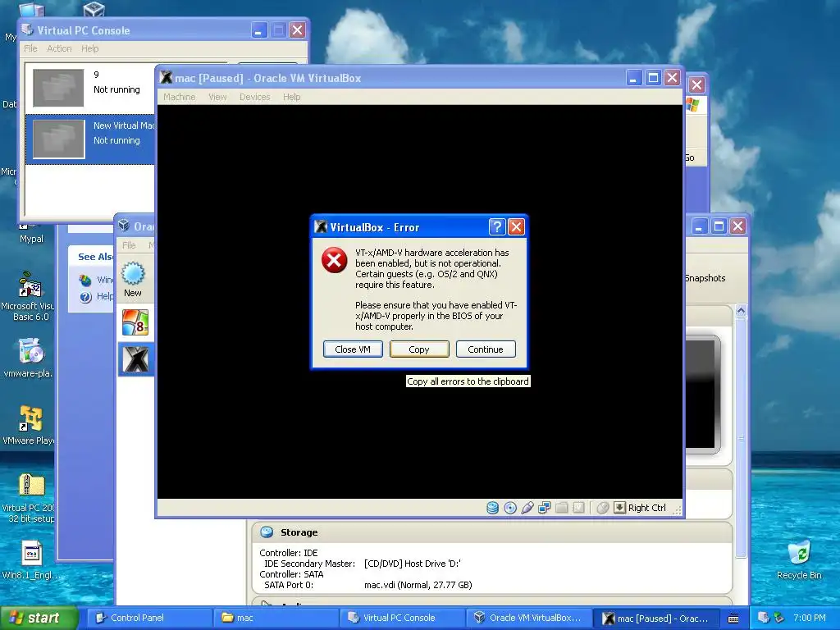The image size is (840, 630).
Task: Click Close VM in the error dialog
Action: pyautogui.click(x=353, y=349)
